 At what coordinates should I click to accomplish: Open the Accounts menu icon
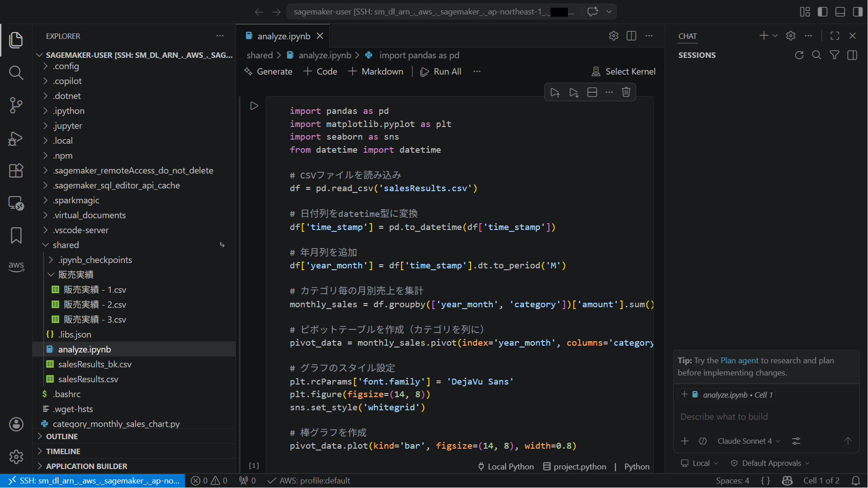coord(16,424)
